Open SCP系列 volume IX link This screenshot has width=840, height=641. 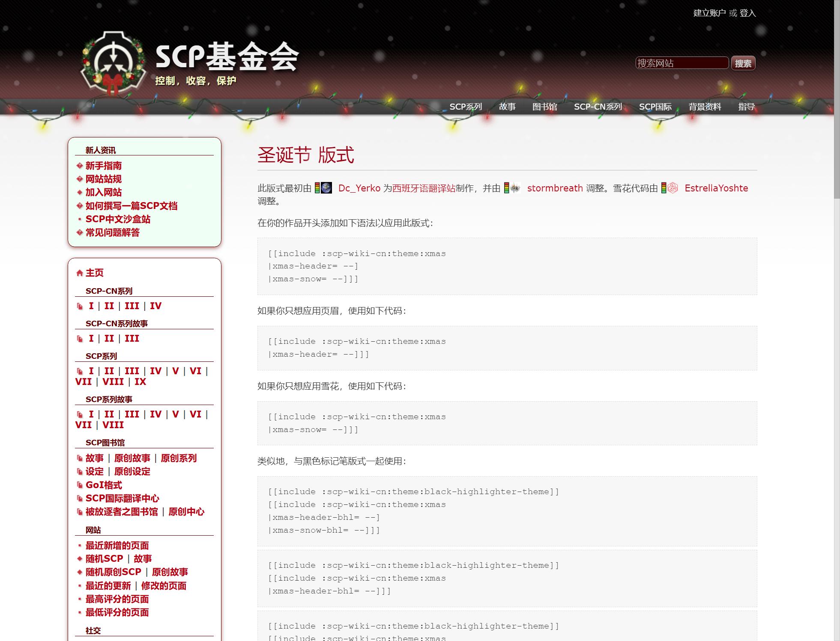pos(140,382)
